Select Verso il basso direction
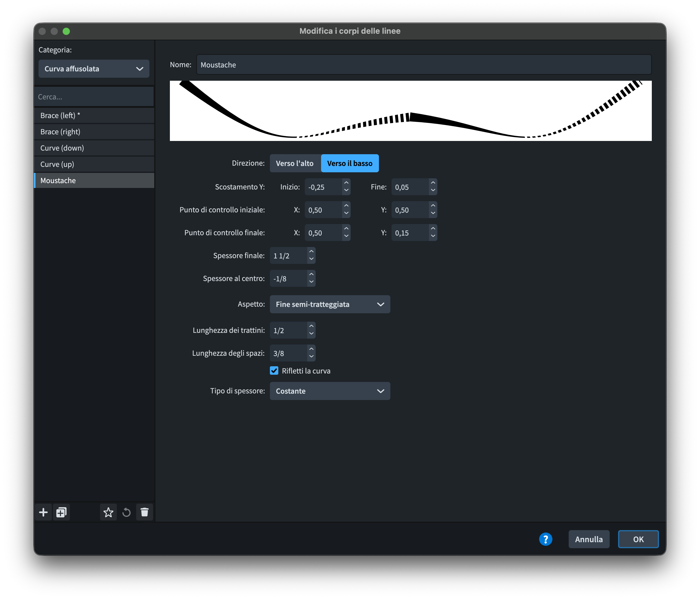The height and width of the screenshot is (600, 700). coord(350,163)
